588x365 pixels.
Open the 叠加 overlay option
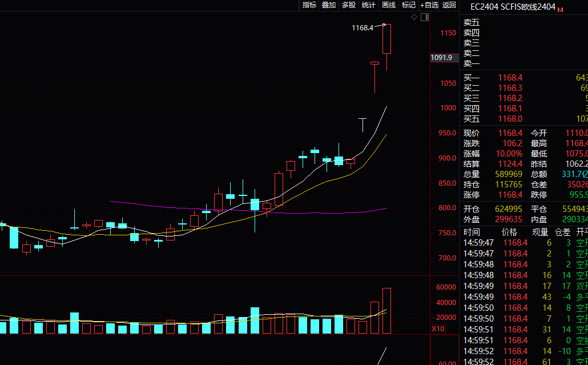point(329,5)
